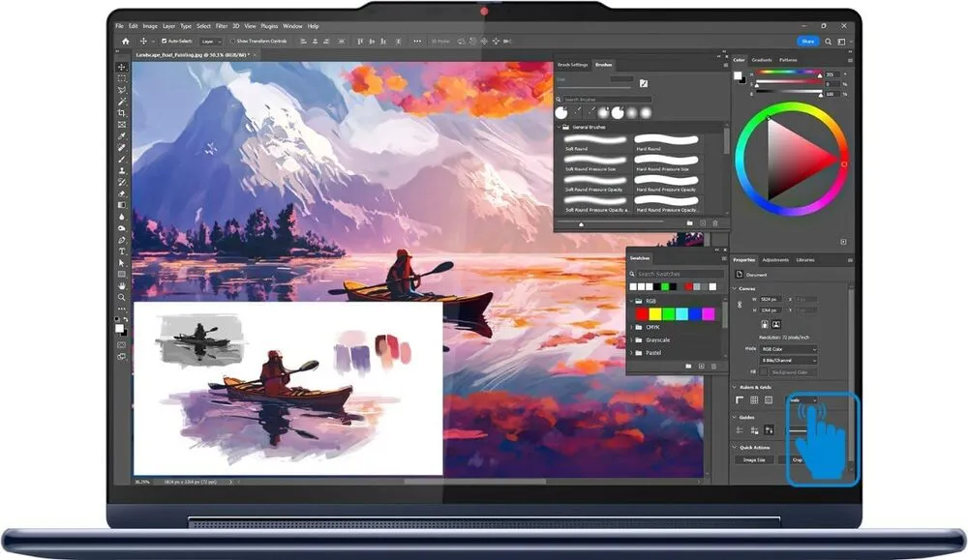Screen dimensions: 968x560
Task: Enable the Show Transform Controls checkbox
Action: click(232, 42)
